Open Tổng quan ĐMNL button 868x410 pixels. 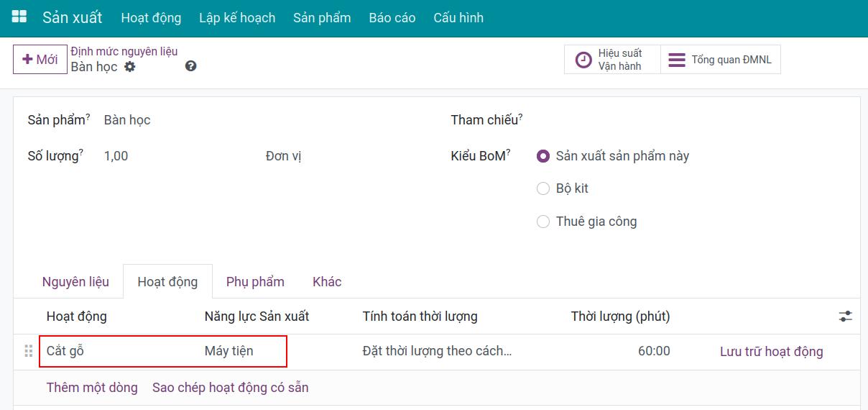click(x=721, y=60)
